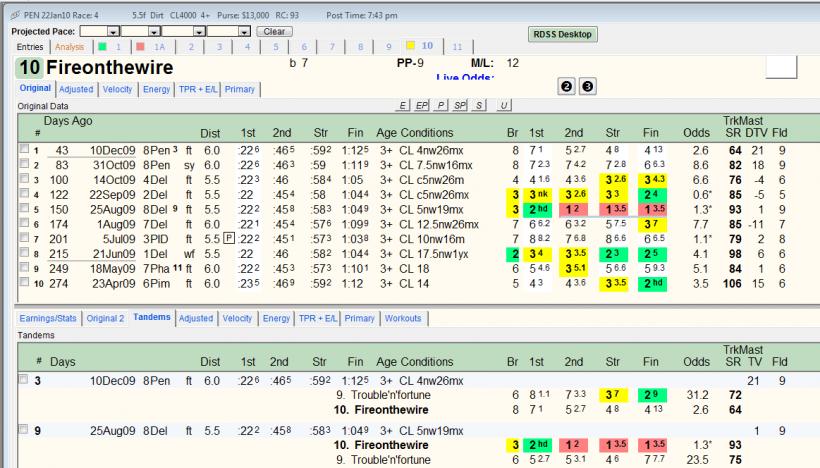Click the E running style button
This screenshot has width=820, height=468.
(402, 106)
